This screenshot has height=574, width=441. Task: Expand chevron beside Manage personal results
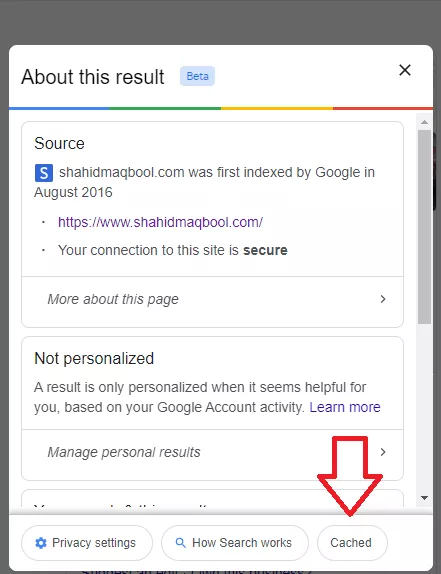pos(383,452)
